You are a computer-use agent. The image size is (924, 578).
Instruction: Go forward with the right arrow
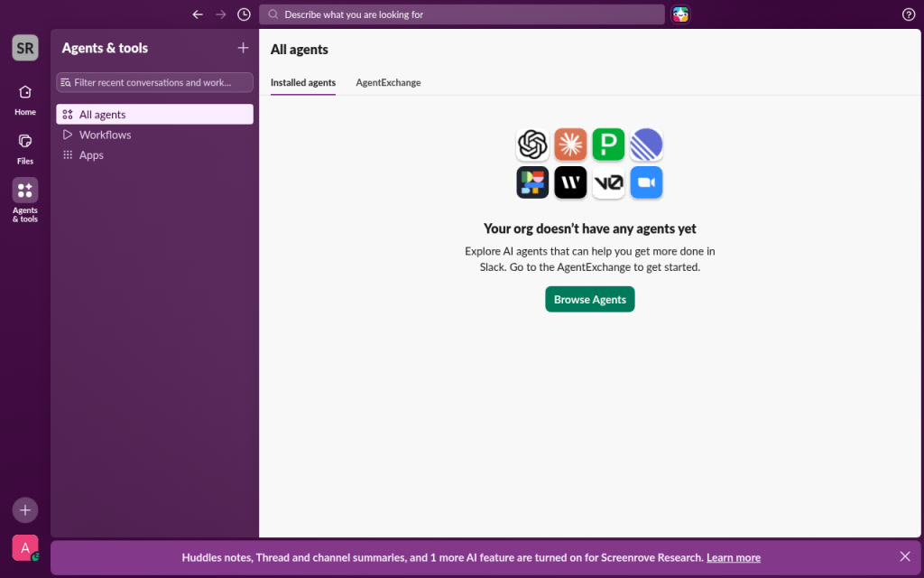[221, 14]
